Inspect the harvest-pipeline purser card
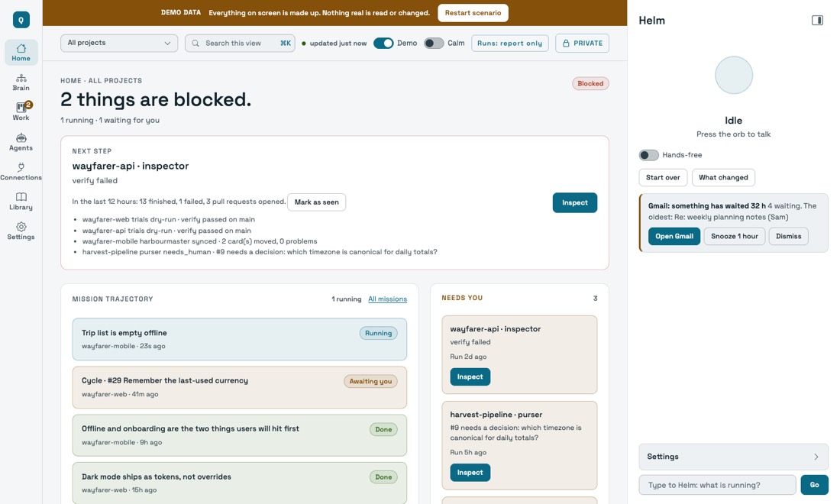 point(470,473)
